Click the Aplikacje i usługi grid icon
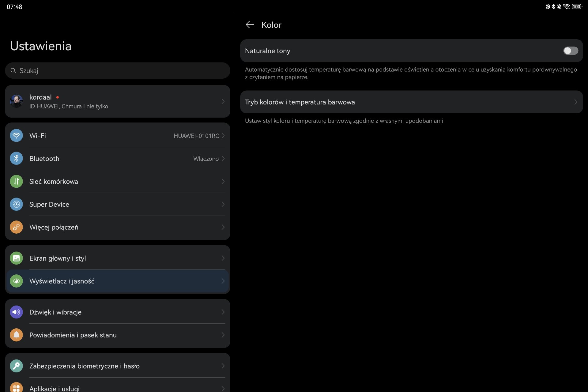The height and width of the screenshot is (392, 588). coord(16,388)
